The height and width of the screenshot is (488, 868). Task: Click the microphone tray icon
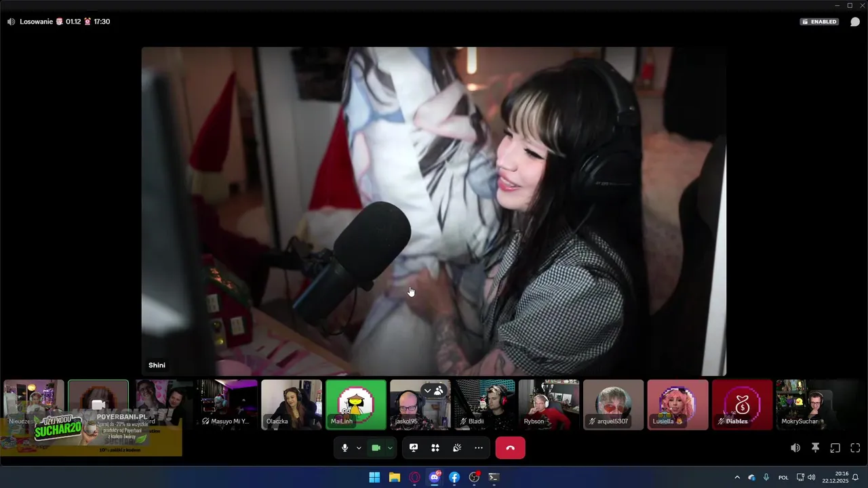766,477
